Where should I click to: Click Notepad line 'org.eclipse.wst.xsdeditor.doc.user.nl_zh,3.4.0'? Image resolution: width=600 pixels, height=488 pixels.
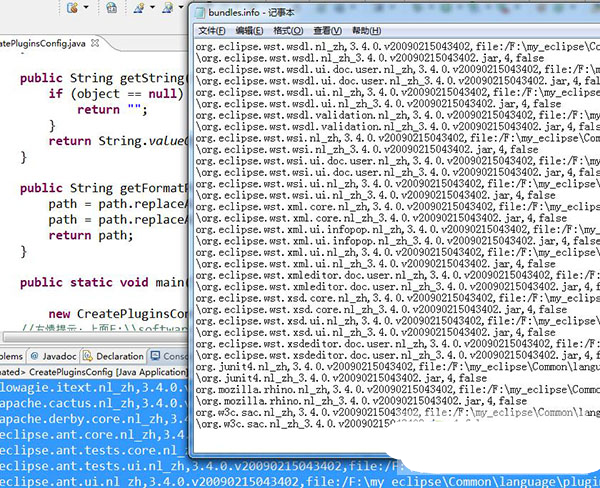pos(398,344)
